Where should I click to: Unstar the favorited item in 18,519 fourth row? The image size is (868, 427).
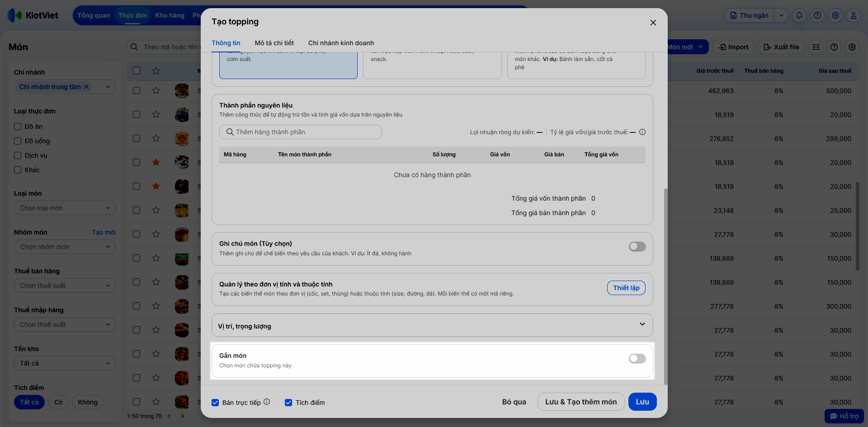click(x=156, y=162)
